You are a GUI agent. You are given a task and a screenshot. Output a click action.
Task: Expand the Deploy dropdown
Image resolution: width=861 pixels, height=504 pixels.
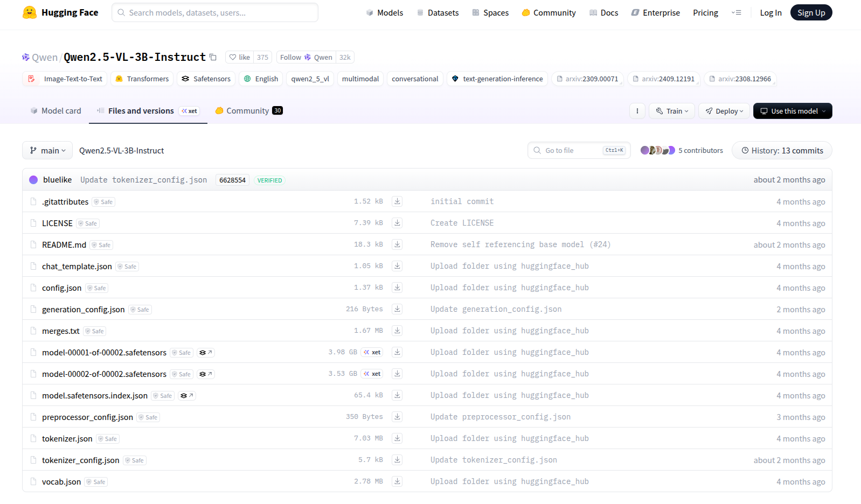(x=724, y=111)
